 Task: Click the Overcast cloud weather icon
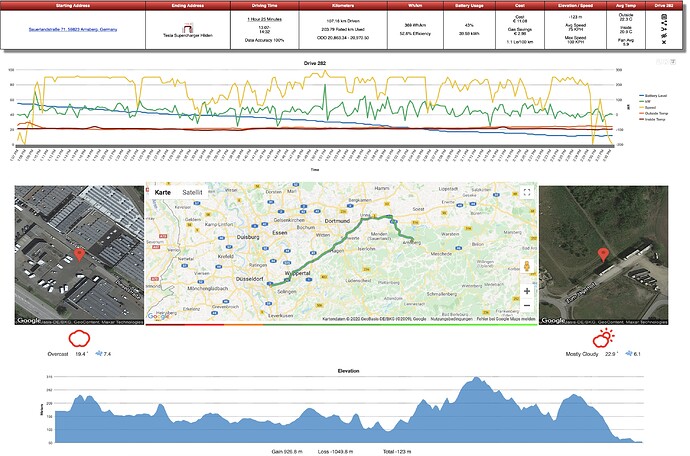pos(79,339)
